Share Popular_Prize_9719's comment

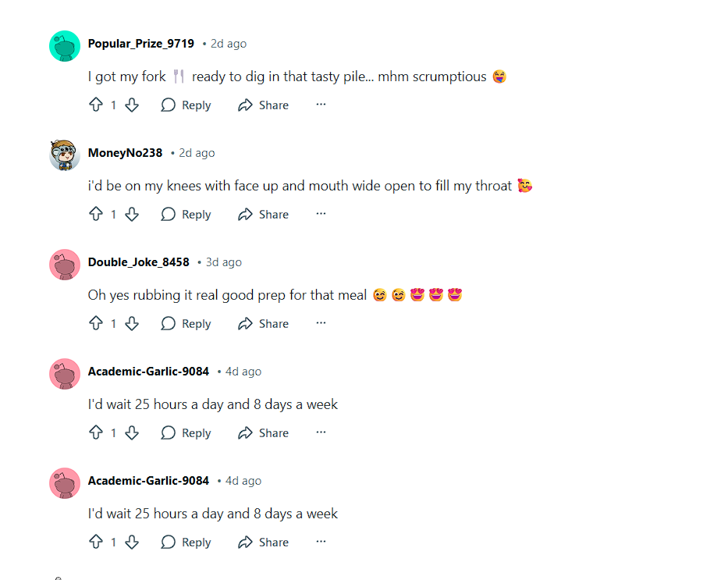pos(263,105)
